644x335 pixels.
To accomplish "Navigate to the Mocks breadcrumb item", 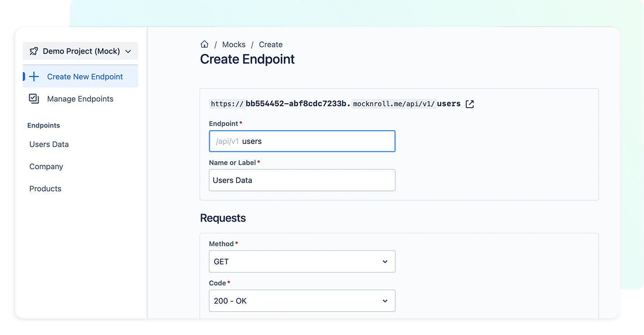I will coord(234,44).
